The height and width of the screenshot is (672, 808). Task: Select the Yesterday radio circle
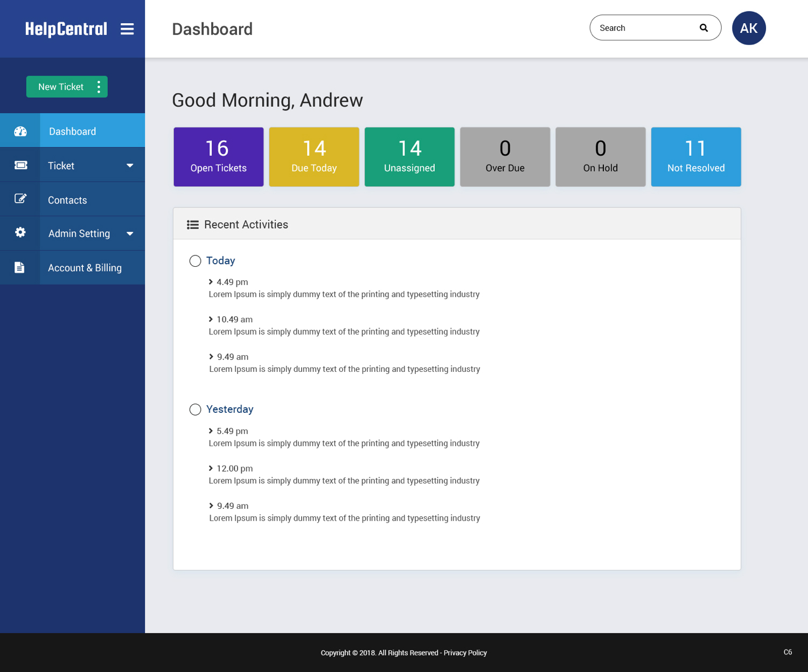[195, 410]
